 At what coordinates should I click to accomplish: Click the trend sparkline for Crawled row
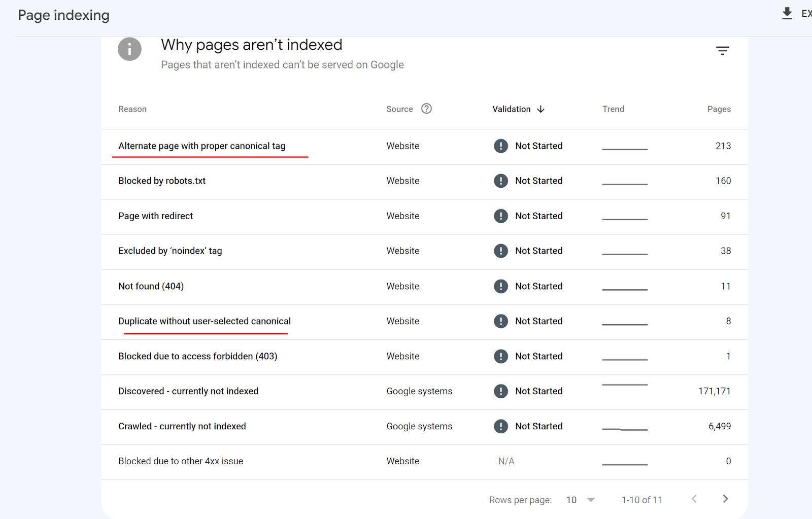click(625, 429)
